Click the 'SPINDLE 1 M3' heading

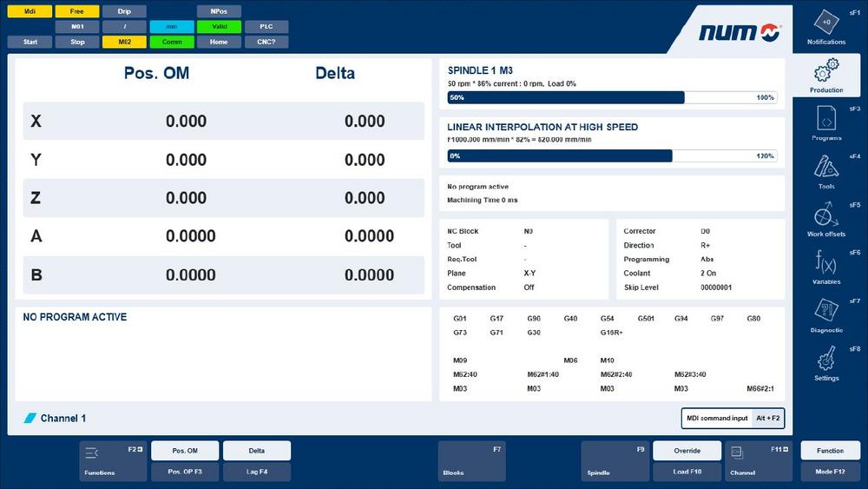pyautogui.click(x=480, y=70)
